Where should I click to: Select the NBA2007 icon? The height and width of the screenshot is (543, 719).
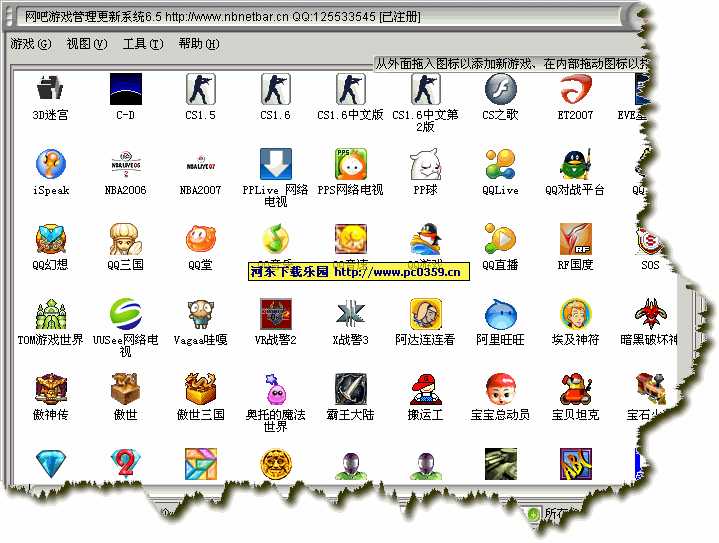point(200,164)
